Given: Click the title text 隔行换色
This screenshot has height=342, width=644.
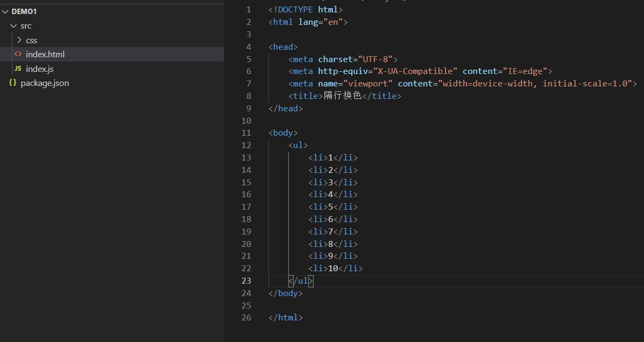Looking at the screenshot, I should [x=343, y=96].
